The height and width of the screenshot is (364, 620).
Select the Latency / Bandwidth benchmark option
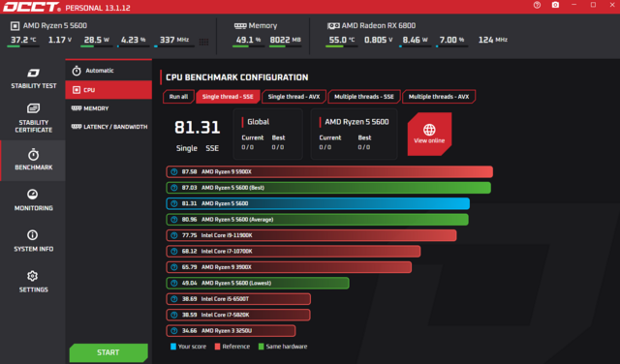pos(108,127)
